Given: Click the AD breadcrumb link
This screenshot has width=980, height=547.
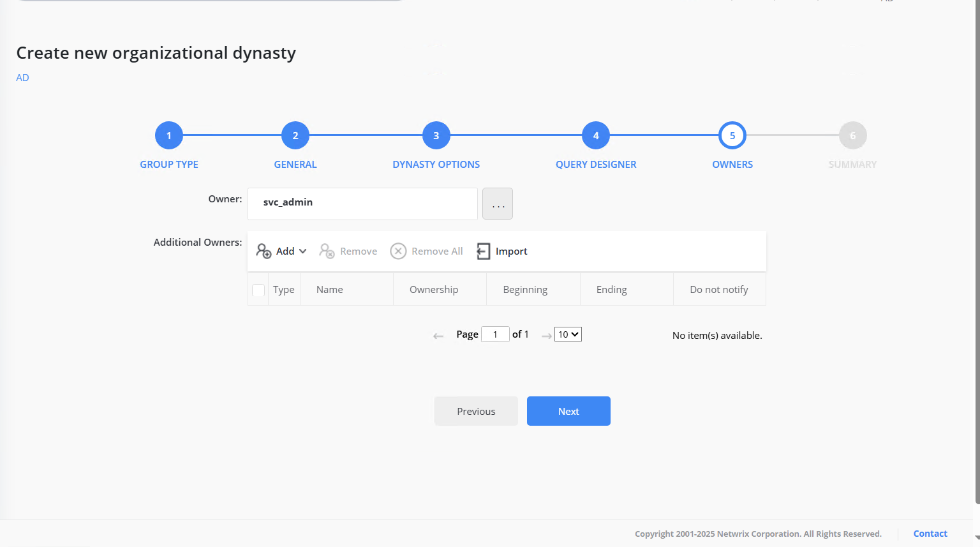Looking at the screenshot, I should [x=22, y=78].
